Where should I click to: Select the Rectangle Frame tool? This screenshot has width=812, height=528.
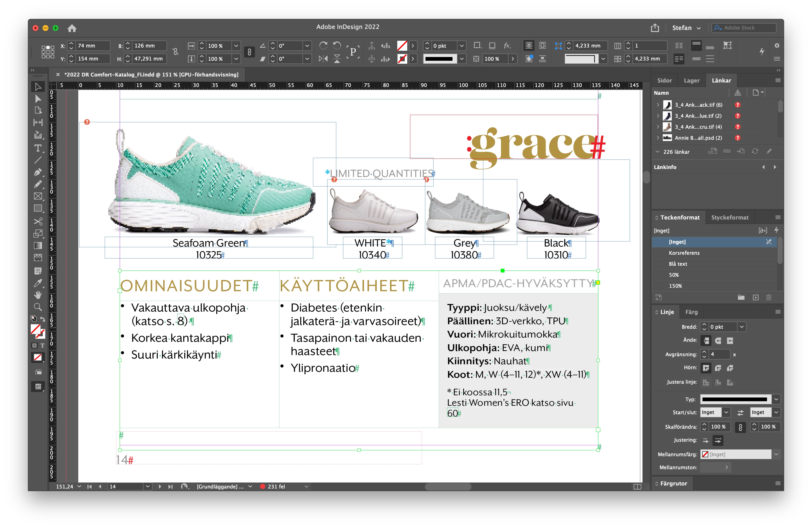(x=38, y=196)
